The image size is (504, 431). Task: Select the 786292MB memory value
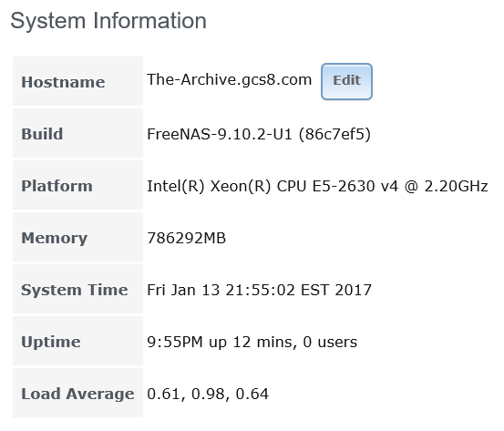tap(187, 238)
